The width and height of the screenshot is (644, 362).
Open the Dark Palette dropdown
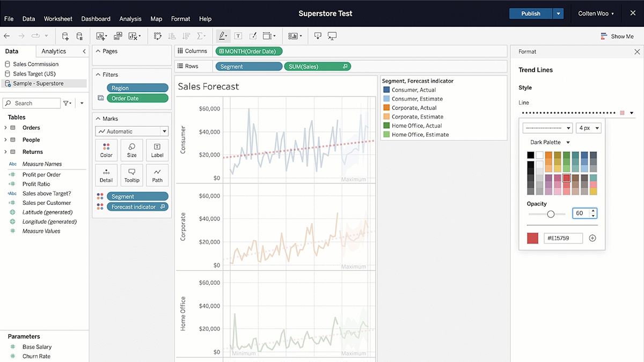click(x=550, y=142)
